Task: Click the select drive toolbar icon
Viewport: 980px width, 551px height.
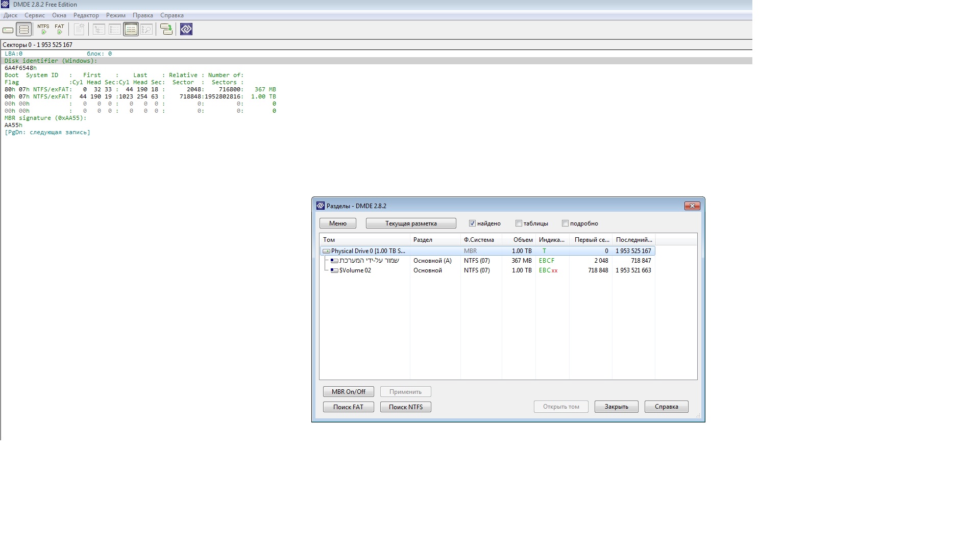Action: pyautogui.click(x=8, y=30)
